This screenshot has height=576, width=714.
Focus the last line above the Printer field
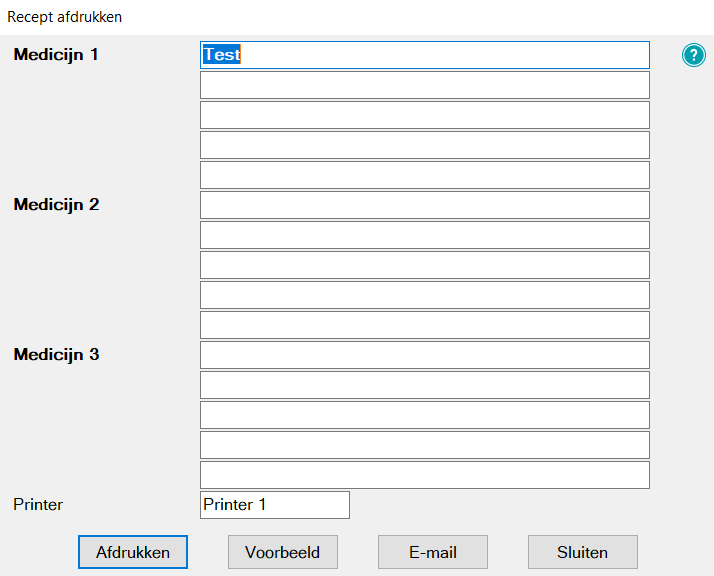(425, 475)
